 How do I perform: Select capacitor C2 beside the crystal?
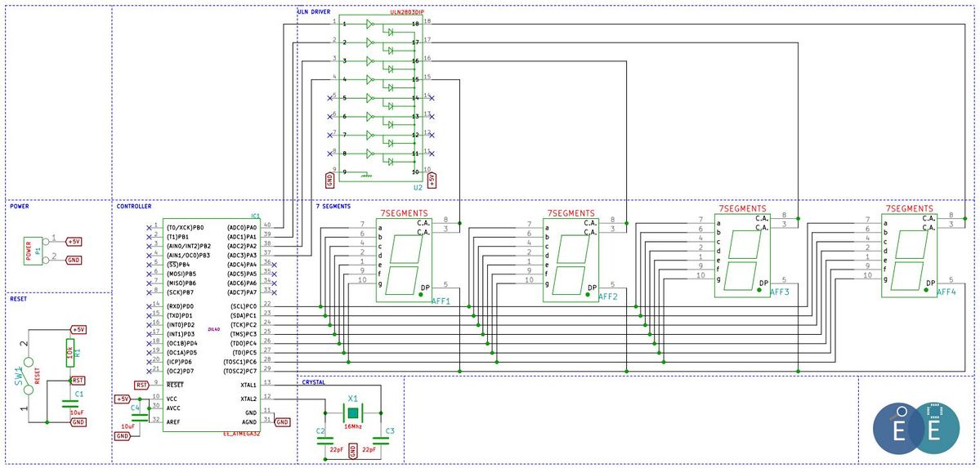point(325,440)
